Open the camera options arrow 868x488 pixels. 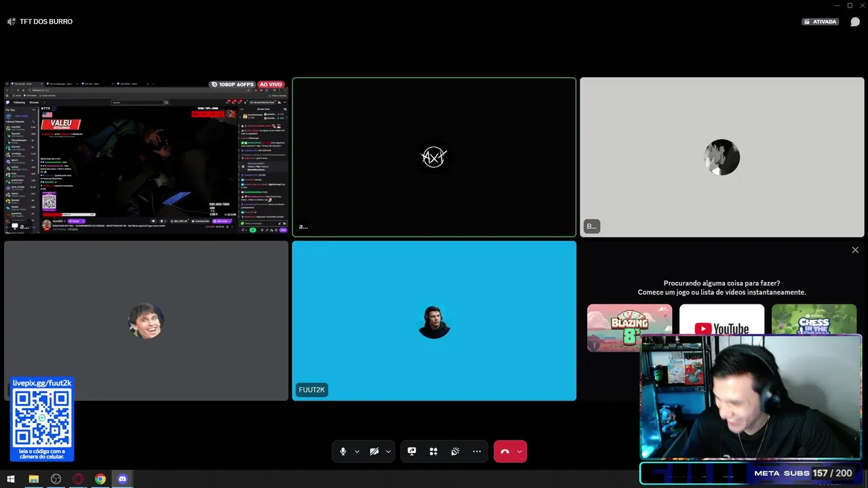click(x=389, y=451)
